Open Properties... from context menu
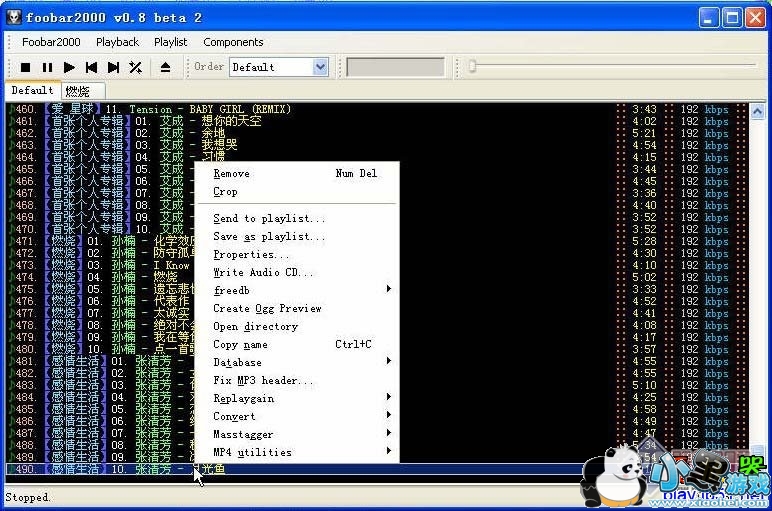The image size is (772, 511). point(297,255)
